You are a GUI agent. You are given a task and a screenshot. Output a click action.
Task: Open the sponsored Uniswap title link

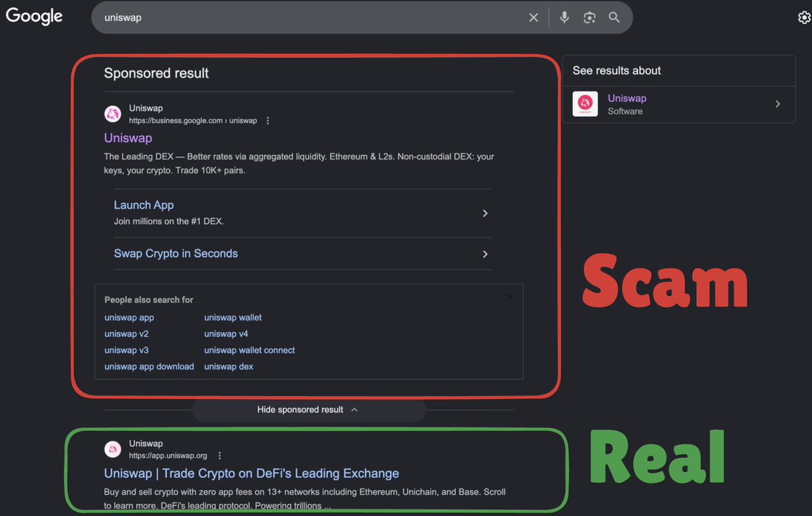(x=128, y=138)
